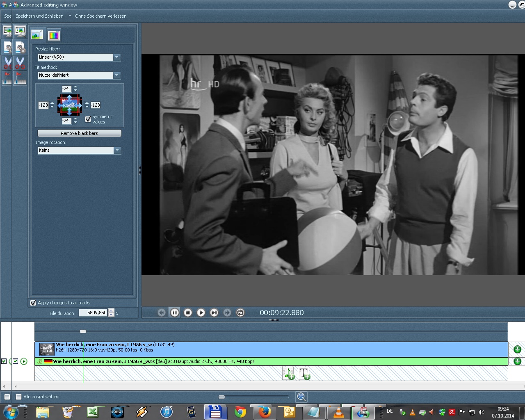525x420 pixels.
Task: Select the video track thumbnail
Action: point(47,349)
